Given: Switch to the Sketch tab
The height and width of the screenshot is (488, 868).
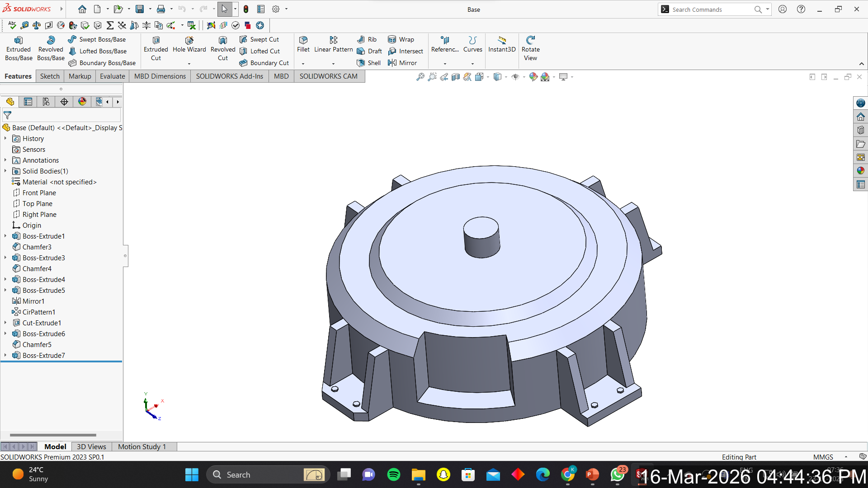Looking at the screenshot, I should click(x=50, y=76).
